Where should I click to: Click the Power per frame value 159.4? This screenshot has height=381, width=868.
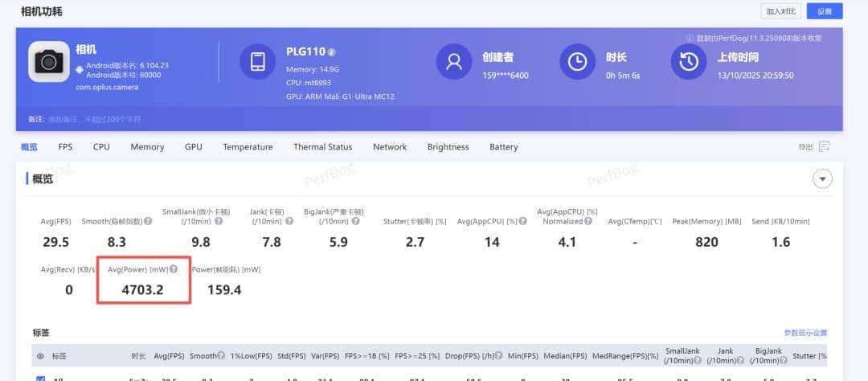(x=224, y=289)
